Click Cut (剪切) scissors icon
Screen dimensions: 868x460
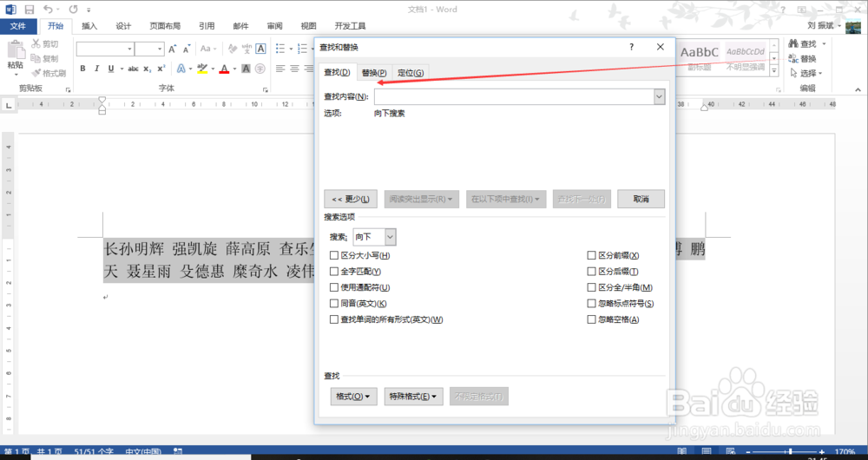click(x=36, y=43)
